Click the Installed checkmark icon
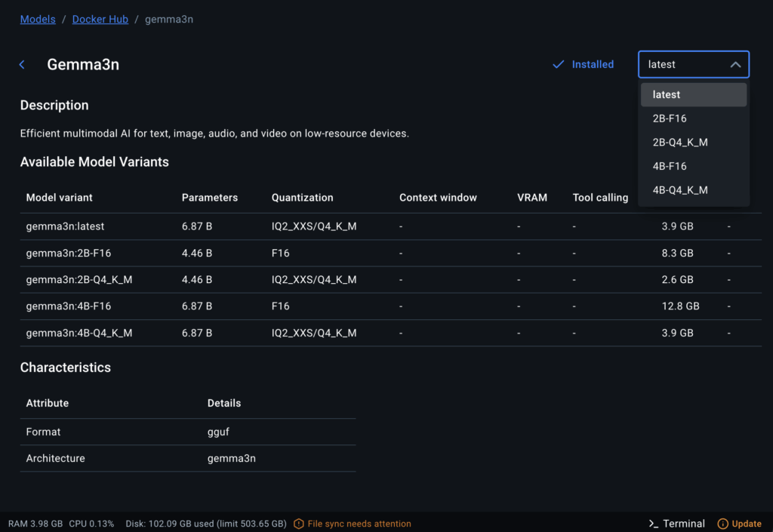Screen dimensions: 773x532 pyautogui.click(x=558, y=65)
